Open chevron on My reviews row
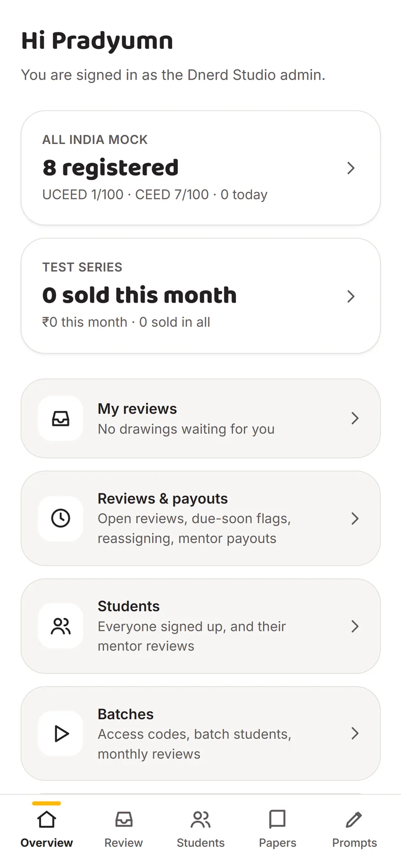401x868 pixels. [355, 418]
